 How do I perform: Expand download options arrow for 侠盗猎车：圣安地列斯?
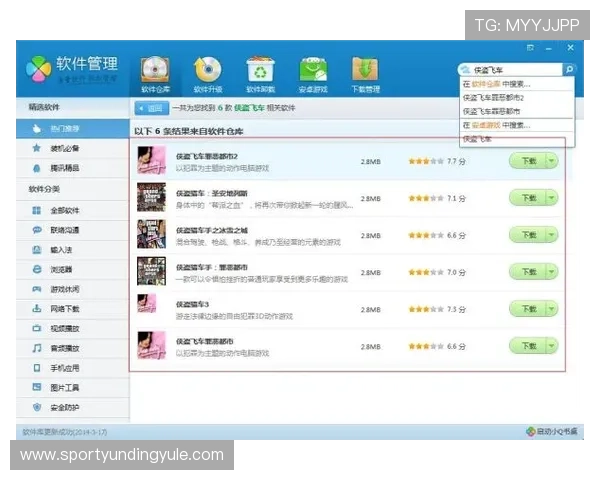[552, 198]
